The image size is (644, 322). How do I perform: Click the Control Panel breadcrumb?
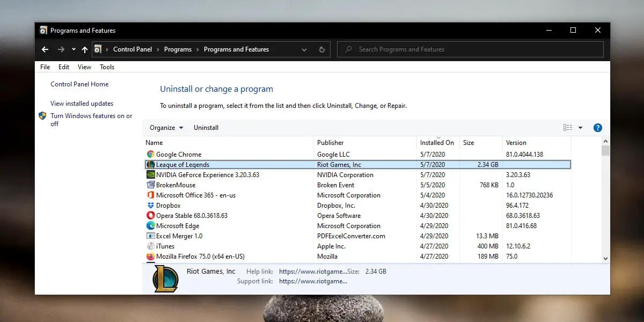133,49
